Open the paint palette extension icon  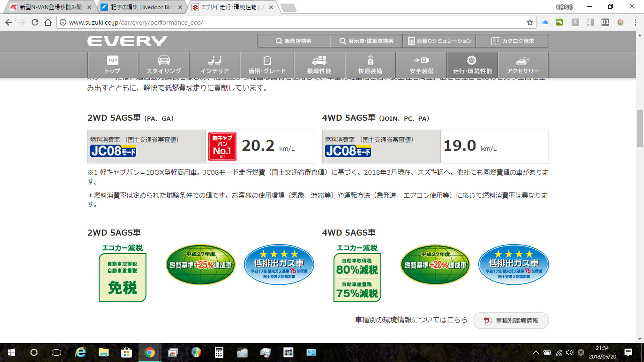[620, 23]
